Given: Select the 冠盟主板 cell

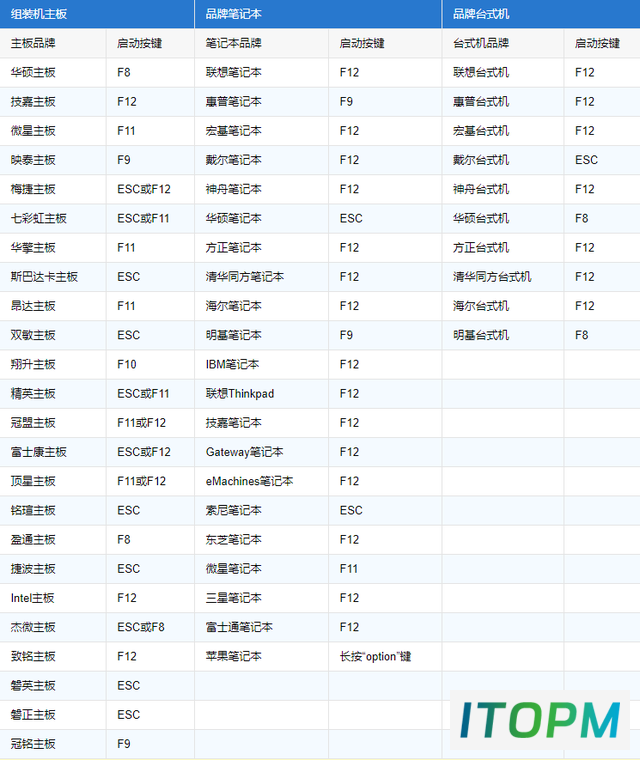Looking at the screenshot, I should pos(53,423).
